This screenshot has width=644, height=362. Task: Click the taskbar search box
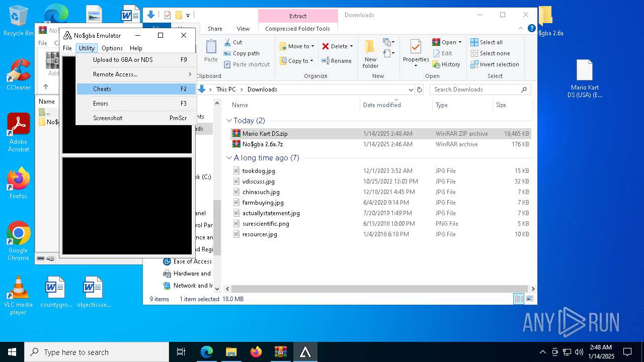(x=97, y=352)
